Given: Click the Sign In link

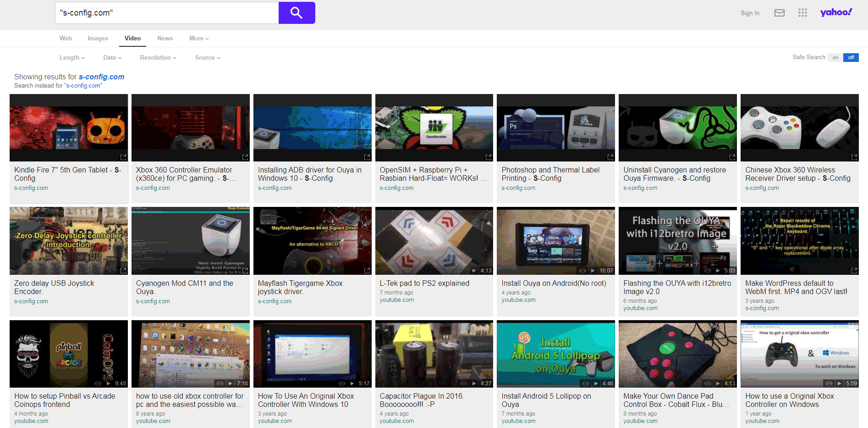Looking at the screenshot, I should point(750,13).
